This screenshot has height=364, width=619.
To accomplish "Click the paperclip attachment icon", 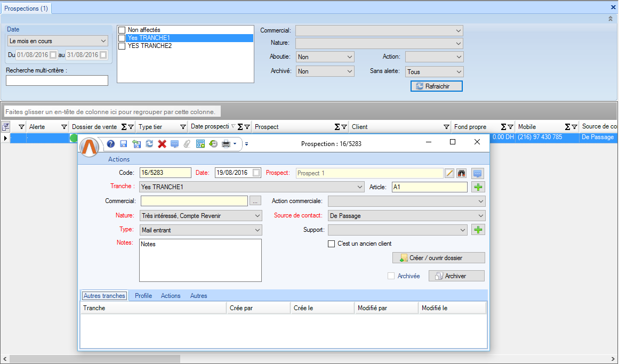I will (x=187, y=144).
